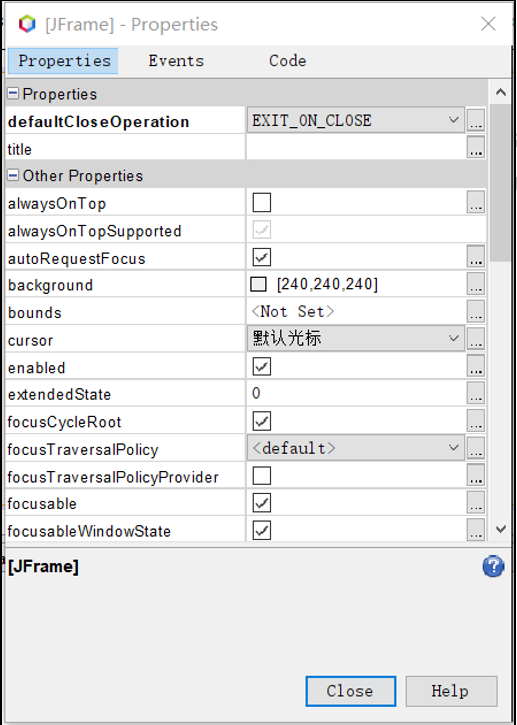Open the ellipsis editor for the focusable row
Image resolution: width=517 pixels, height=725 pixels.
tap(476, 503)
